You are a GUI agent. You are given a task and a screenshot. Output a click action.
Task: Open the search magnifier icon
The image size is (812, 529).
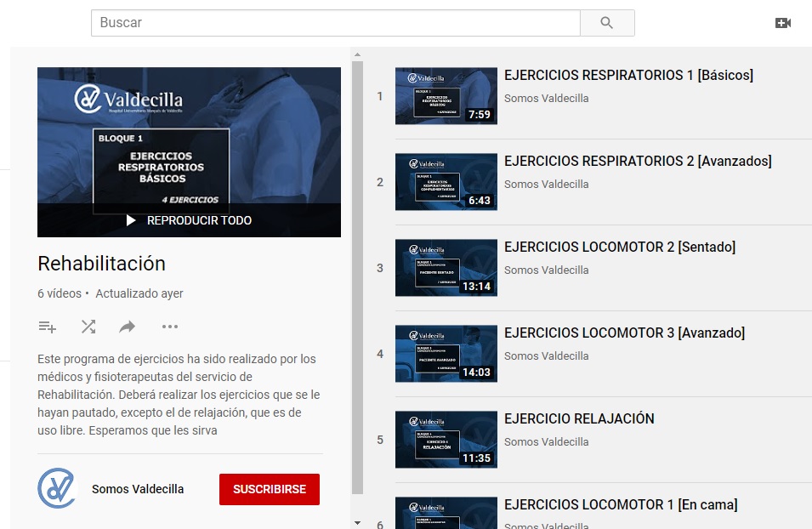[x=607, y=23]
